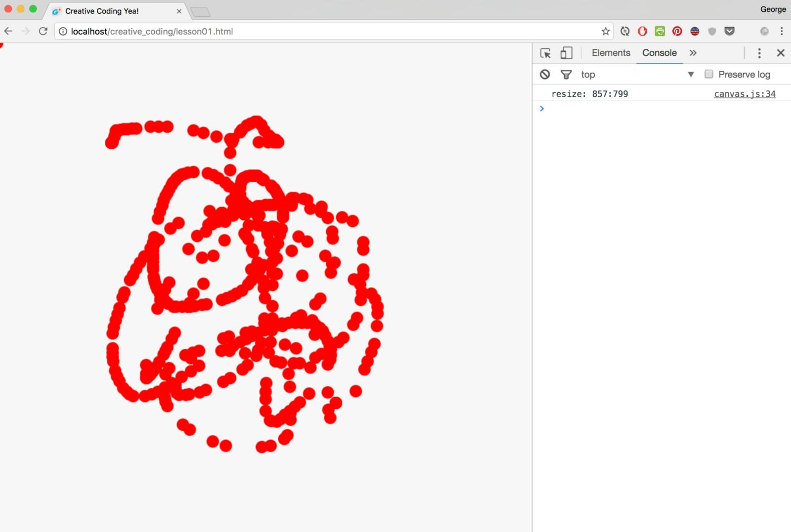Open the console filter funnel

coord(566,75)
